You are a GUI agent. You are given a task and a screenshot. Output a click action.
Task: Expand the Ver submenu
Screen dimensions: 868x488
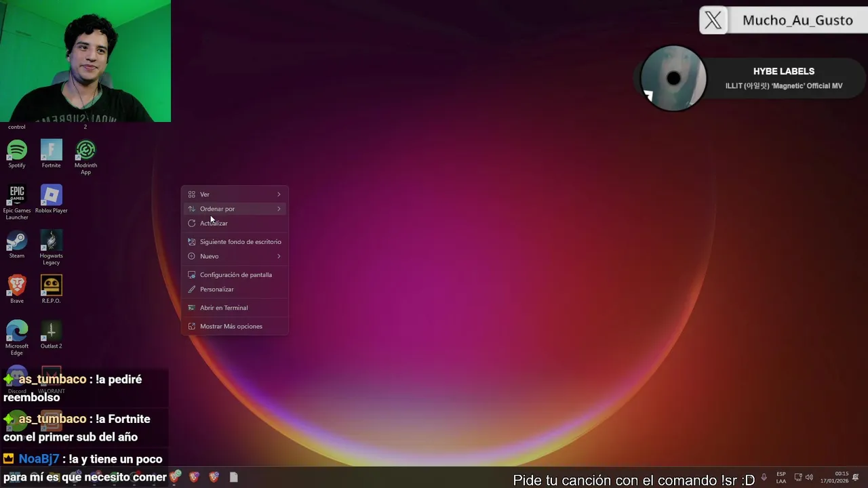235,195
